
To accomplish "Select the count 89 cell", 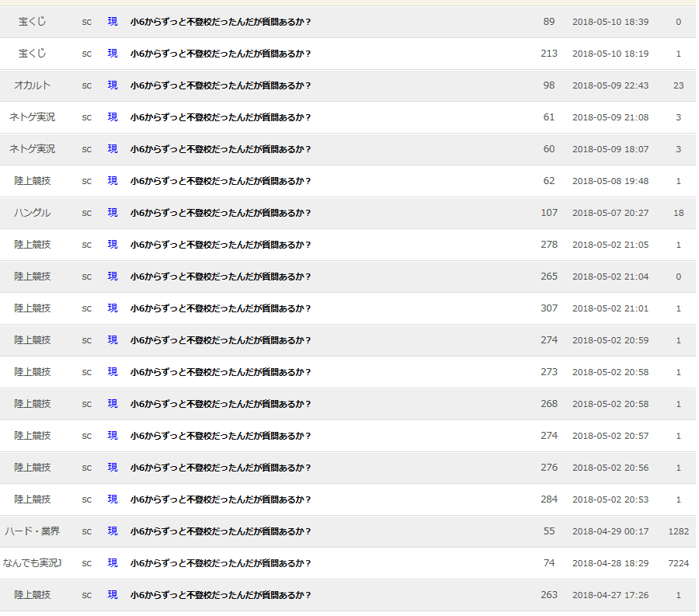I will coord(549,22).
